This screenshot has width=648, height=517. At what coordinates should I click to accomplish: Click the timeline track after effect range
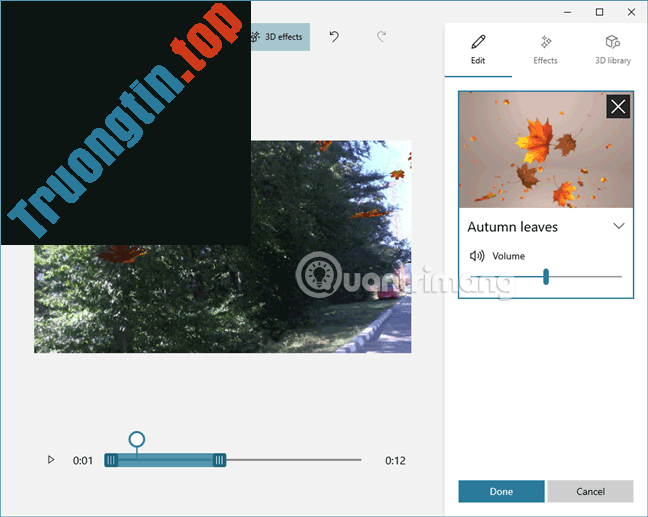(x=294, y=460)
